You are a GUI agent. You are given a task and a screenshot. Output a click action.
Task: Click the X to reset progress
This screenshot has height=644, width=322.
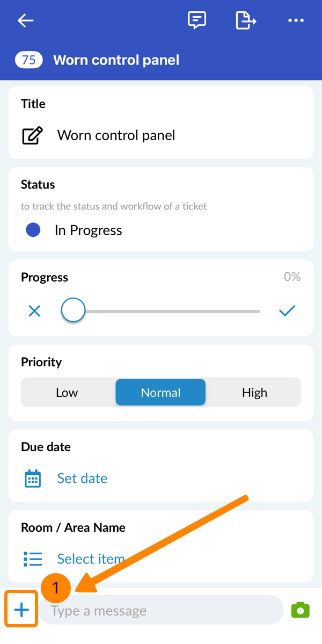click(34, 311)
